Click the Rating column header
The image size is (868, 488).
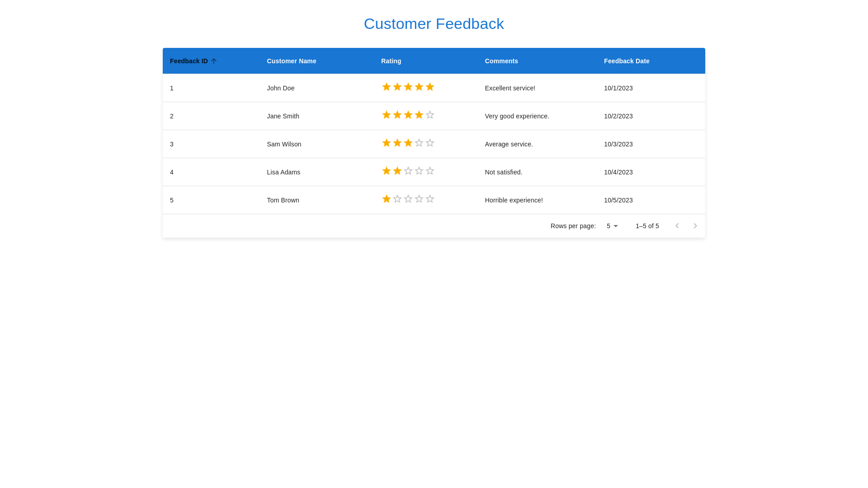391,61
